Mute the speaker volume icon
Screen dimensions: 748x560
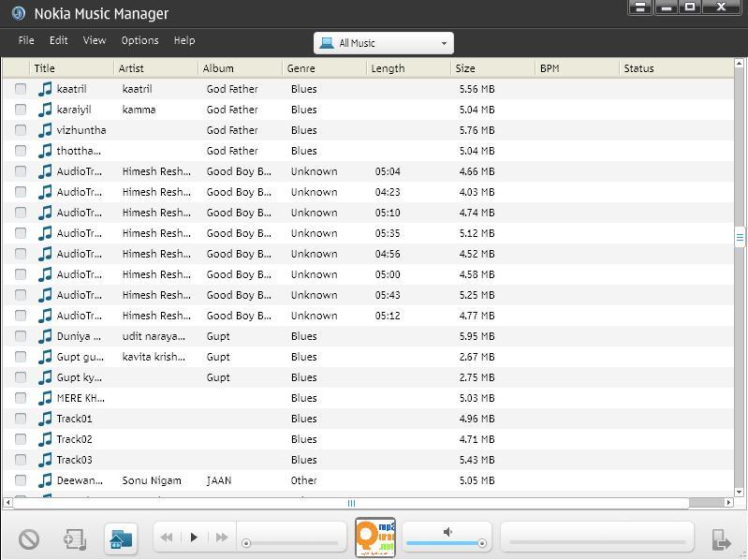(x=447, y=531)
